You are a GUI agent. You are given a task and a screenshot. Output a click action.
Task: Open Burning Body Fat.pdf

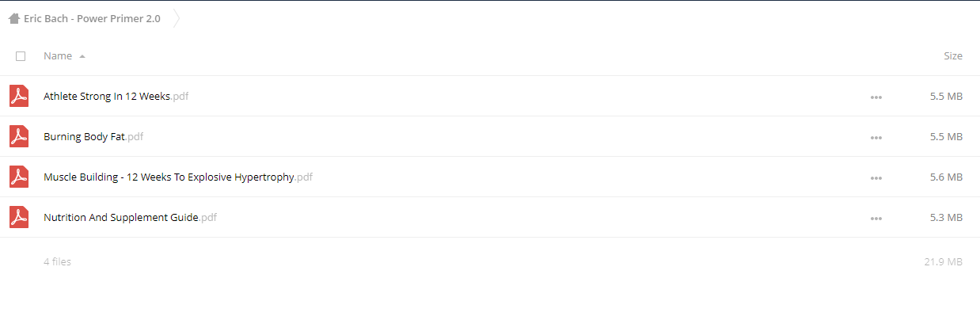click(x=93, y=137)
